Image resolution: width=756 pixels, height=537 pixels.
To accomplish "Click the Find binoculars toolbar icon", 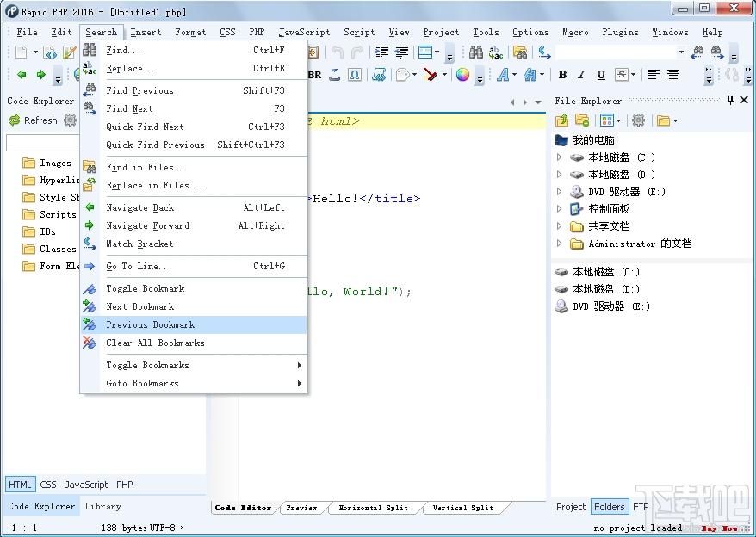I will click(x=476, y=52).
